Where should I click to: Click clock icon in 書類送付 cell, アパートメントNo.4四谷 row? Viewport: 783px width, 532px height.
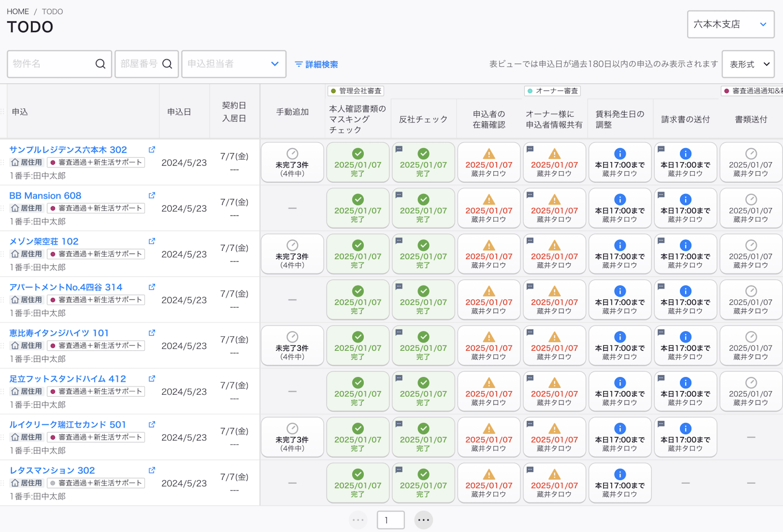click(751, 291)
